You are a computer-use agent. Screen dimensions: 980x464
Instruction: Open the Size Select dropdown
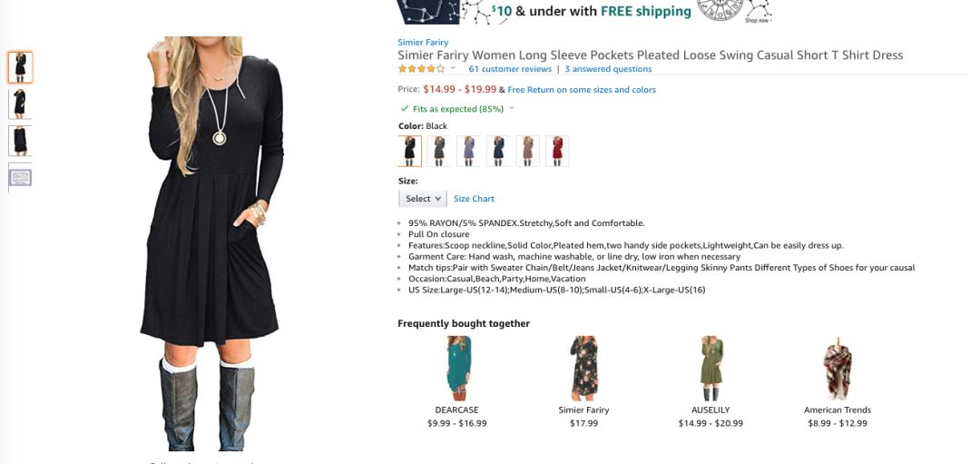(x=423, y=199)
